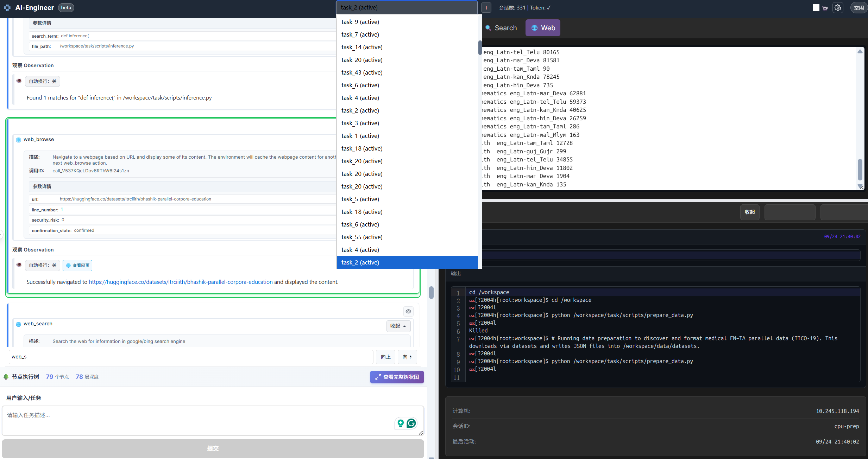Toggle 自动换行 in web_browse observation
The image size is (868, 459).
click(x=43, y=265)
